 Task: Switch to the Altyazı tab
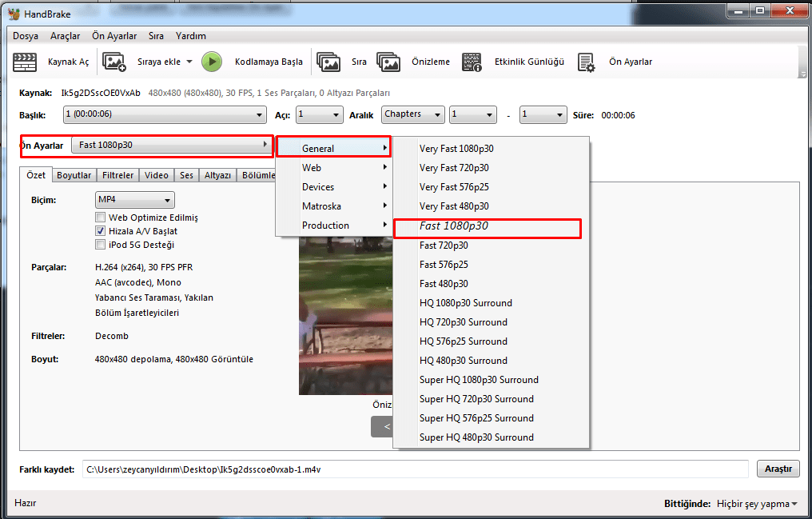[217, 176]
